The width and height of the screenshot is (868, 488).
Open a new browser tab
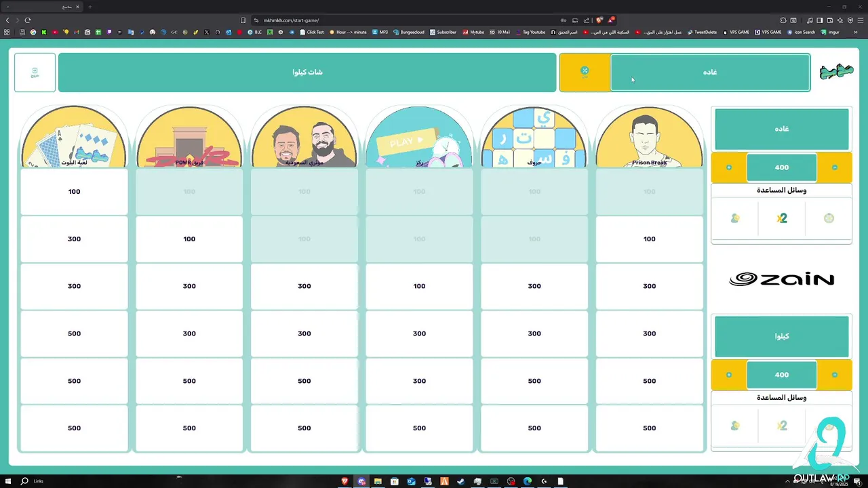pos(90,7)
